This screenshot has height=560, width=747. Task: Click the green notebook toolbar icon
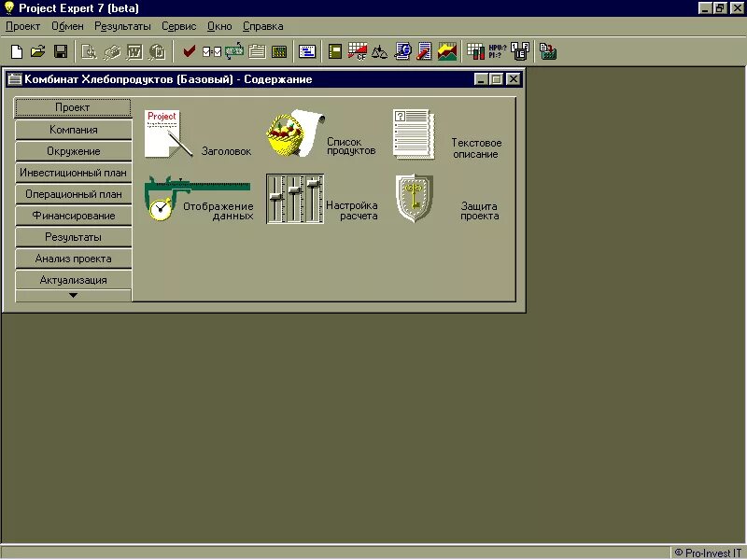(x=335, y=51)
